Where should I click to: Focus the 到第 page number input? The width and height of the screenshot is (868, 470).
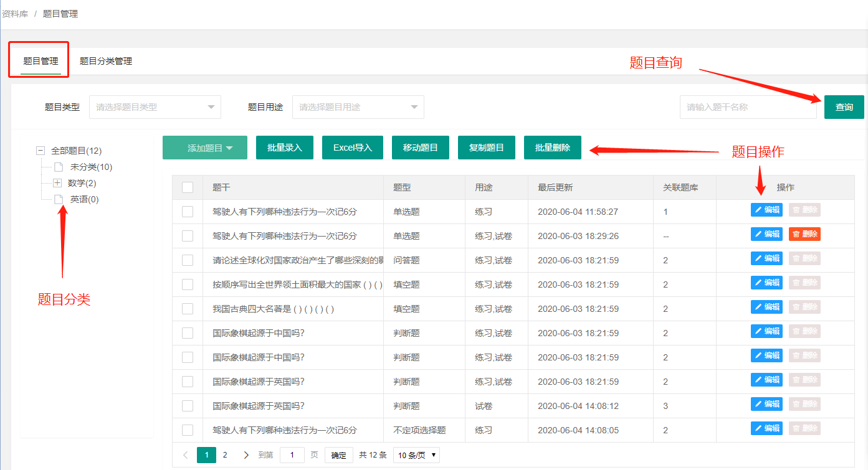click(292, 455)
